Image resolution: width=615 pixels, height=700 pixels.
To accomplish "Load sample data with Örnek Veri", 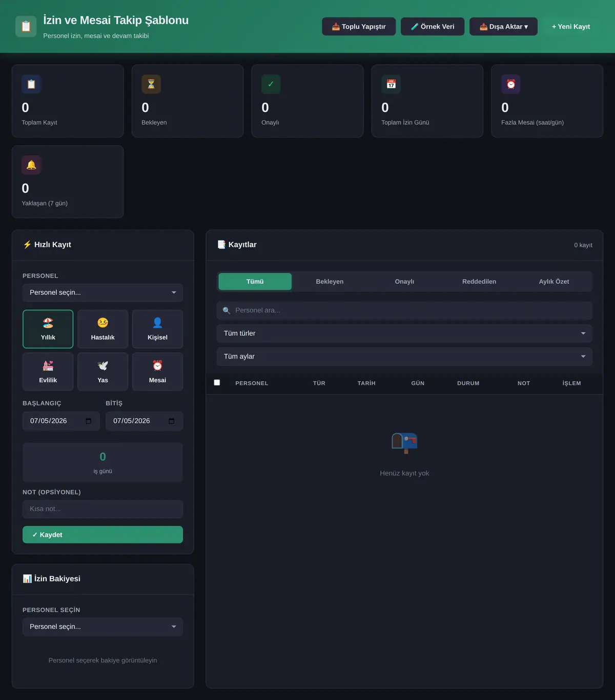I will tap(433, 27).
